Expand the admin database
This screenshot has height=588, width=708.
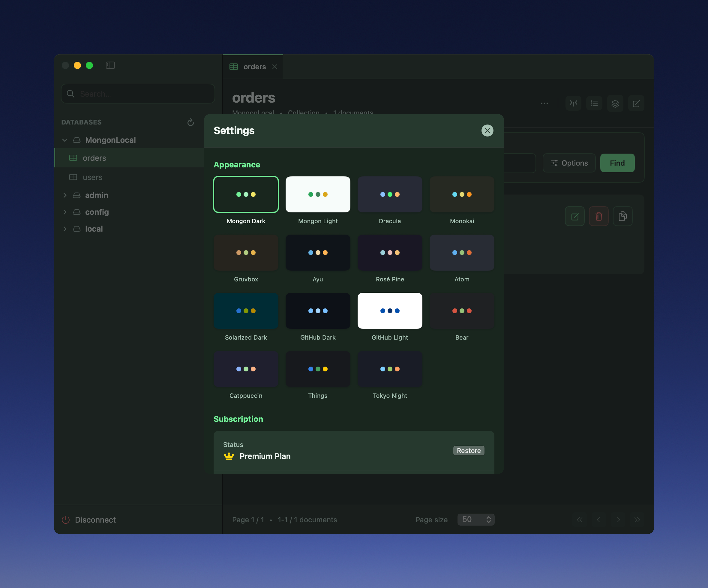(65, 195)
